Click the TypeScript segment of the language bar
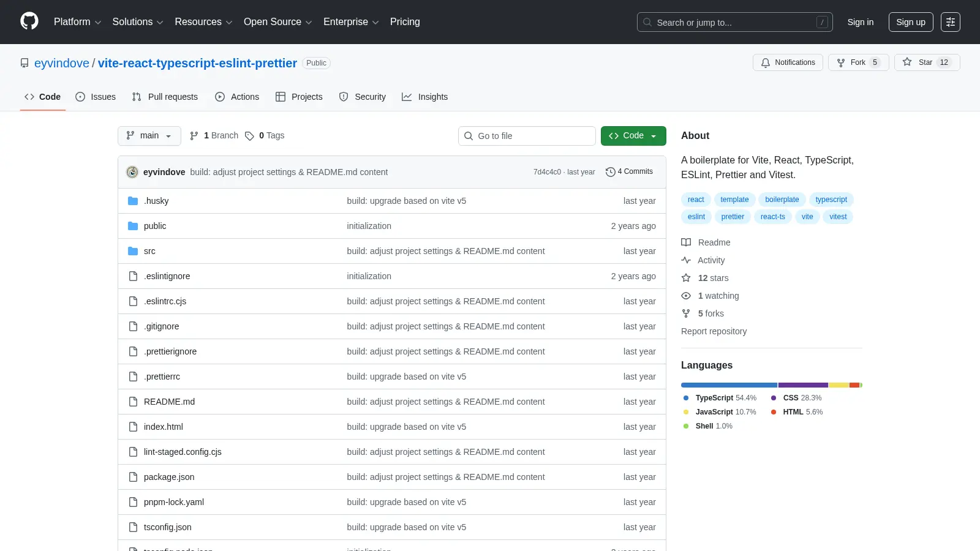Image resolution: width=980 pixels, height=551 pixels. coord(729,385)
